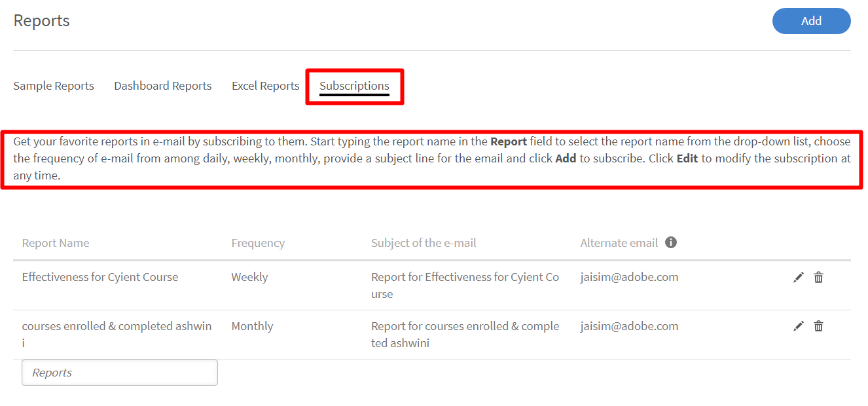This screenshot has height=406, width=868.
Task: Click the Weekly frequency cell
Action: [249, 277]
